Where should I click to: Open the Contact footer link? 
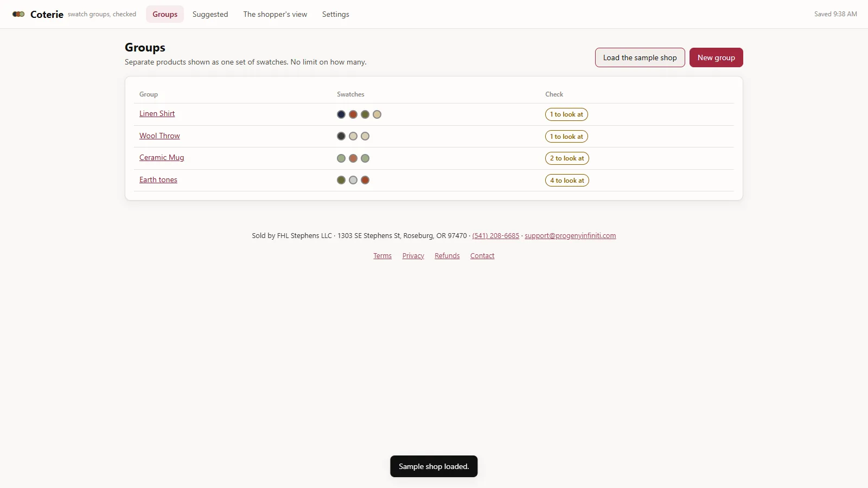(482, 255)
